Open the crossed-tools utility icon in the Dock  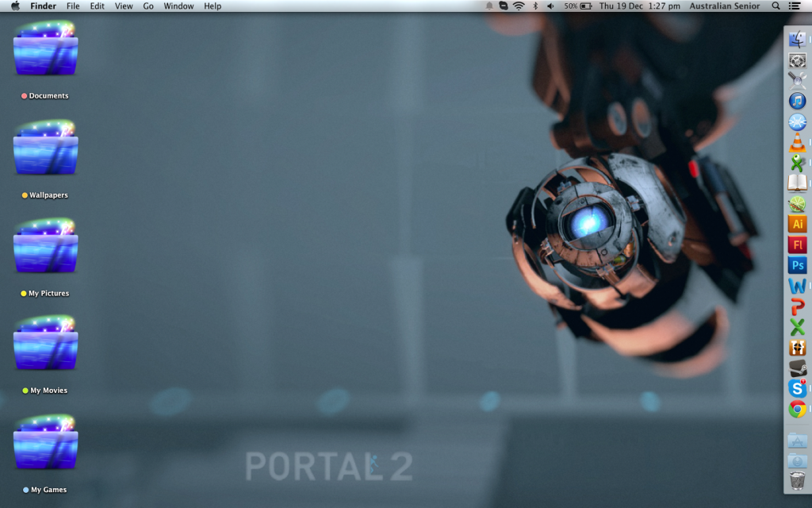point(797,81)
